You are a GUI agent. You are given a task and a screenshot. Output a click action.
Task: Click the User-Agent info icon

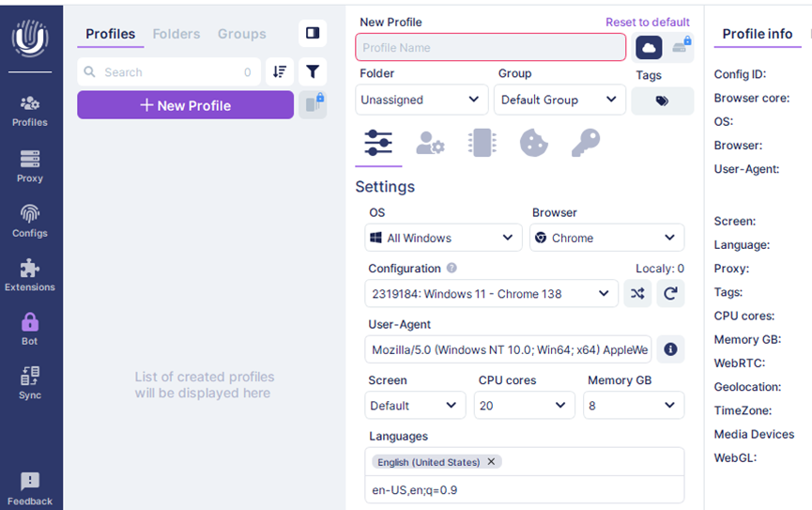670,349
